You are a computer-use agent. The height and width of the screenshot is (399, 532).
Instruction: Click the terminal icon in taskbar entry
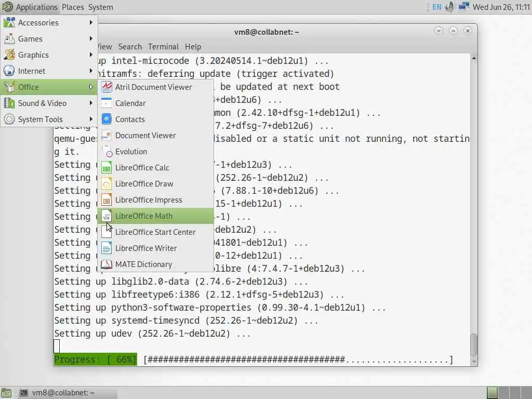(23, 393)
